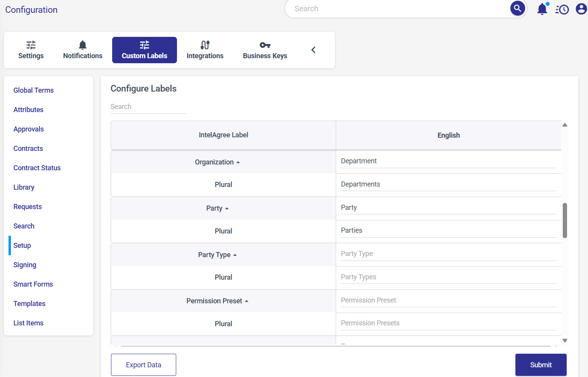Screen dimensions: 588x377
Task: Go to Integrations tab
Action: (205, 50)
